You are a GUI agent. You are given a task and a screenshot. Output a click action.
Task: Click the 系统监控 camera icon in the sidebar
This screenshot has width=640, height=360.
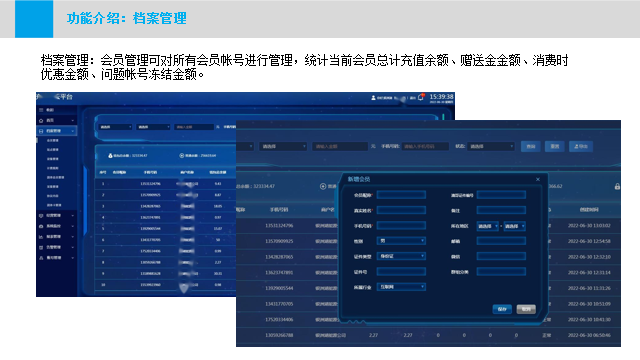(41, 226)
